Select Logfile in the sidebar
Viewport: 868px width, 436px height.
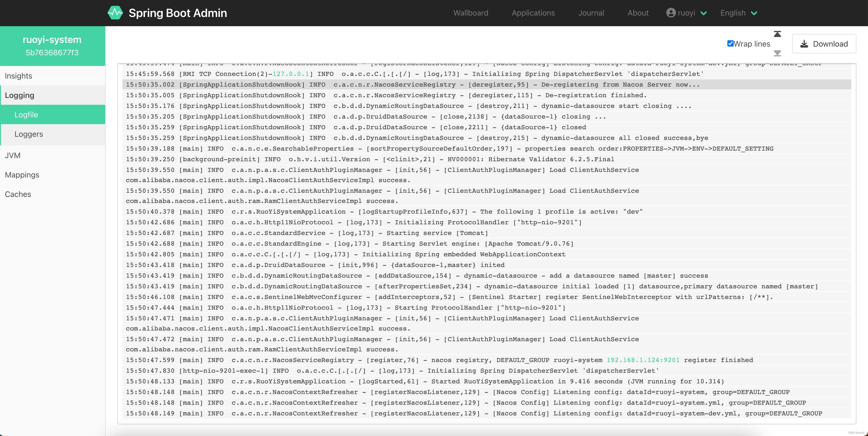point(53,114)
